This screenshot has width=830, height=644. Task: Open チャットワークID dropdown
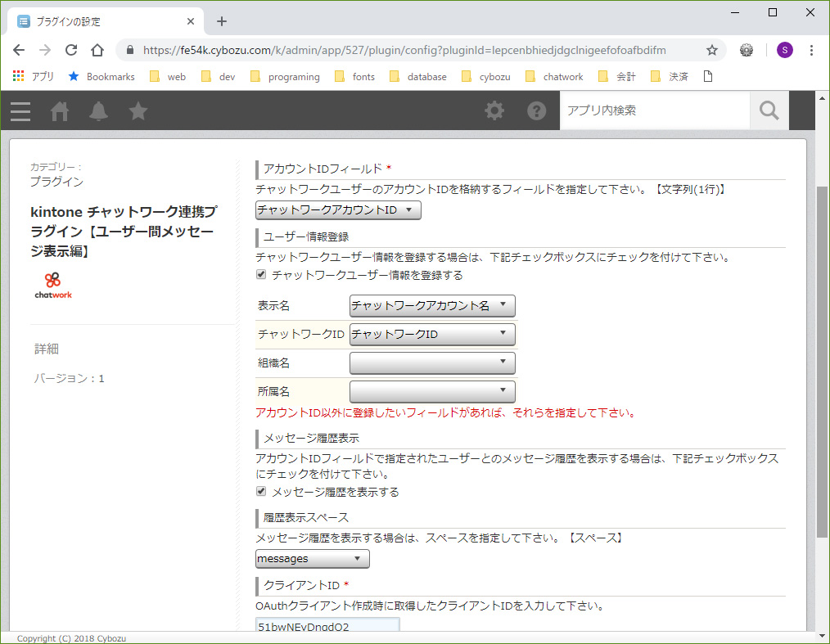click(432, 335)
